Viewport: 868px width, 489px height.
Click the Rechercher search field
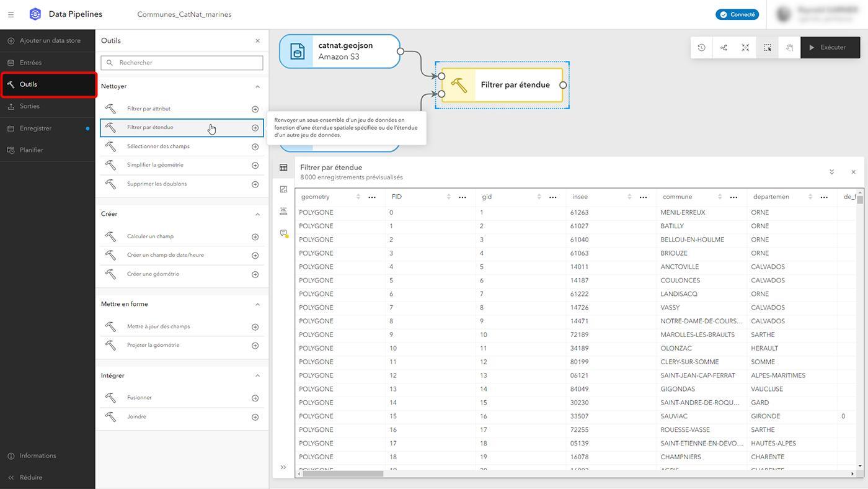pyautogui.click(x=182, y=63)
